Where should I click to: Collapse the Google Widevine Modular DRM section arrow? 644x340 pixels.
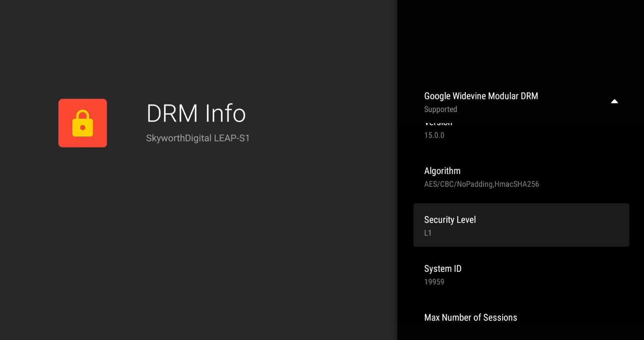(x=614, y=101)
